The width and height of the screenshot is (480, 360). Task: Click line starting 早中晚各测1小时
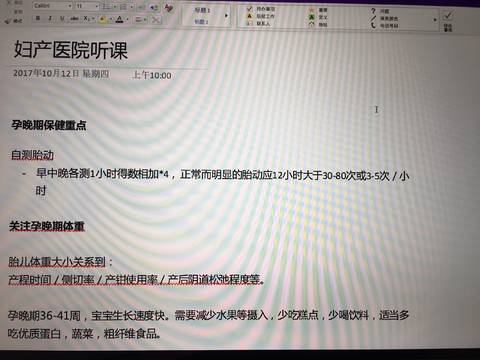(223, 174)
